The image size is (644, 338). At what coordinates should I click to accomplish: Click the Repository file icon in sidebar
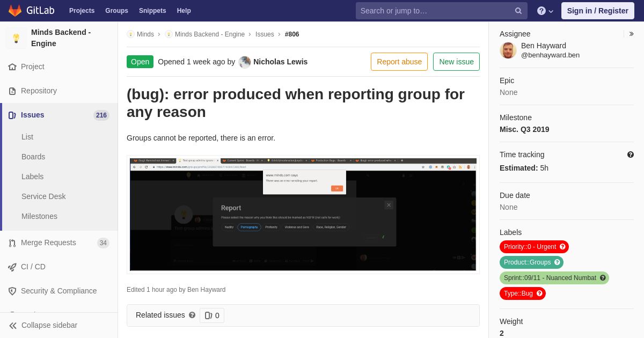12,91
